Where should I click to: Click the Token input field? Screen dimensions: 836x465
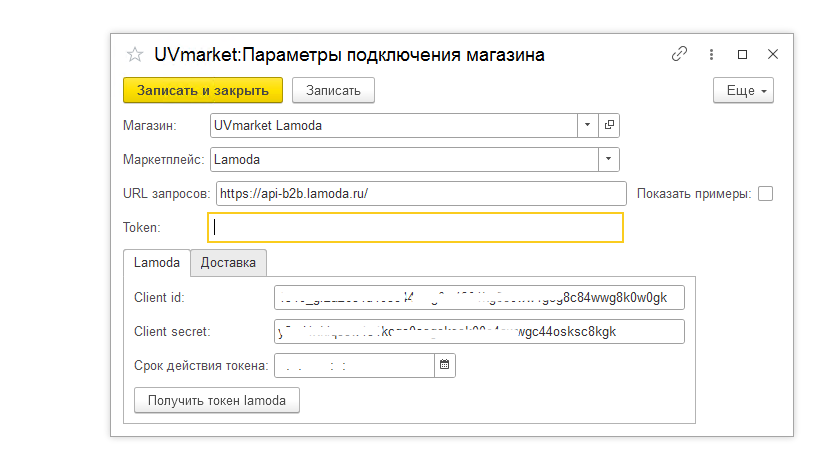[415, 228]
